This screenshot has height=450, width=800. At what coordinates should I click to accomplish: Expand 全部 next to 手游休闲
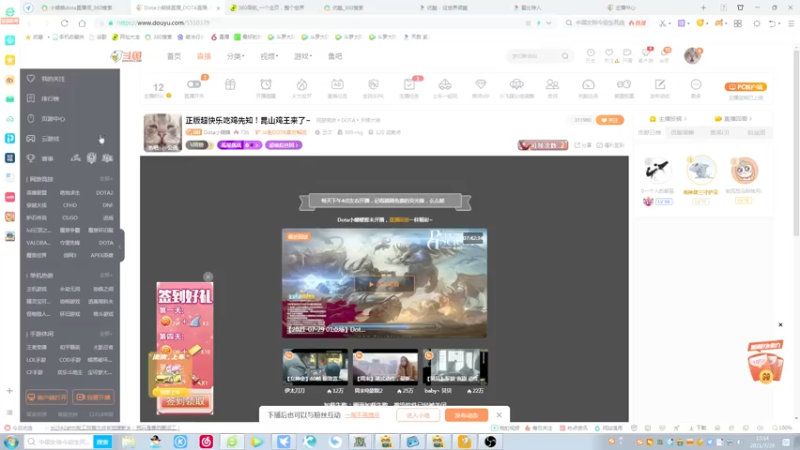pos(106,334)
